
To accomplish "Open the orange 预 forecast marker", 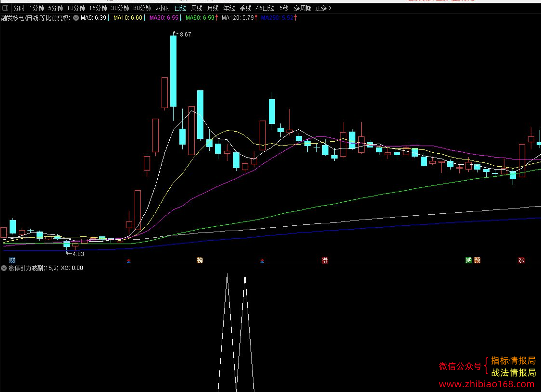I will (478, 260).
